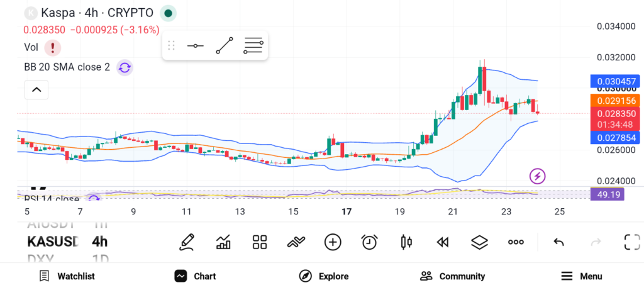Click the Bollinger Bands refresh icon
Image resolution: width=644 pixels, height=290 pixels.
tap(125, 67)
